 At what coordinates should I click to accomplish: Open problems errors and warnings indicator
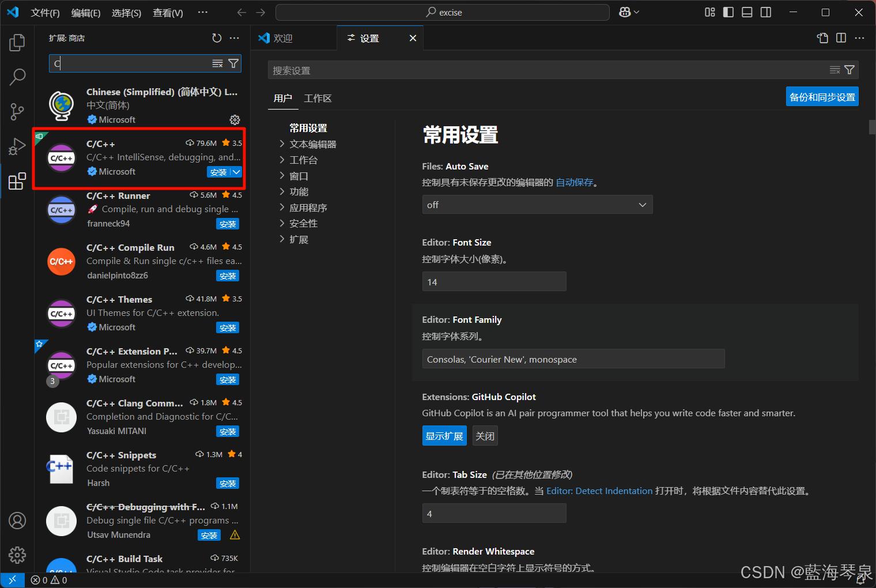coord(49,580)
